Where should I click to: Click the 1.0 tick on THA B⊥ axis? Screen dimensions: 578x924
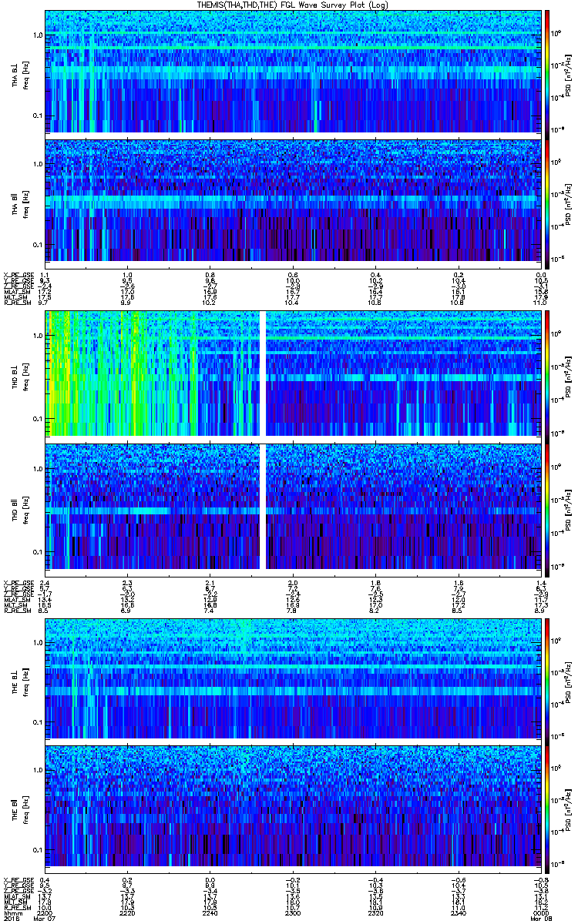pos(38,35)
